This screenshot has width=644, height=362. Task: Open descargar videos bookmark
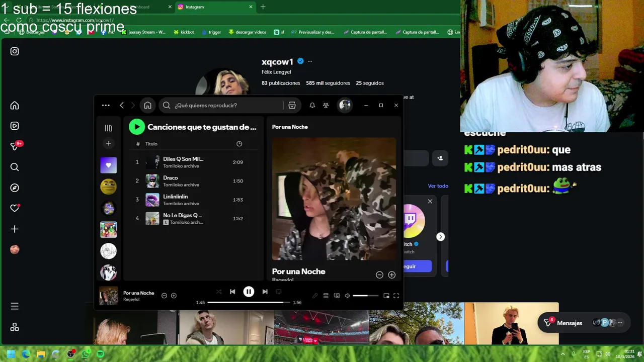click(x=247, y=32)
